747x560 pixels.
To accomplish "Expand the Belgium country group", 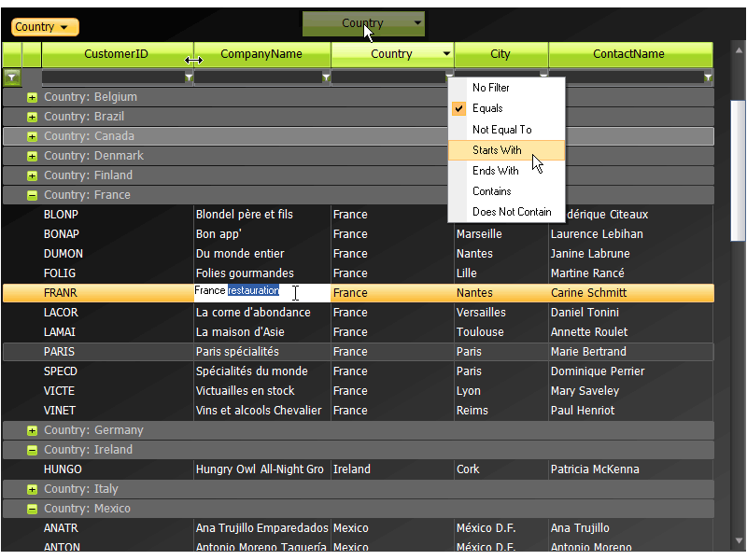I will click(32, 98).
